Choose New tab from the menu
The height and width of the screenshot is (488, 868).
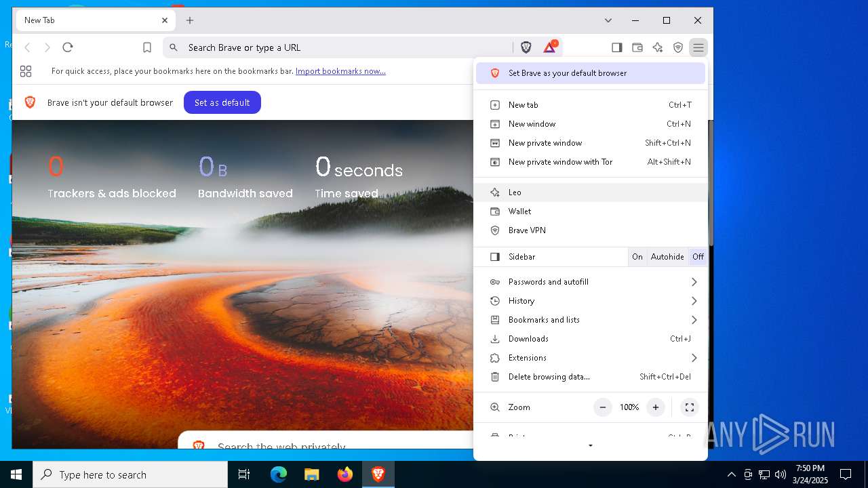coord(591,105)
